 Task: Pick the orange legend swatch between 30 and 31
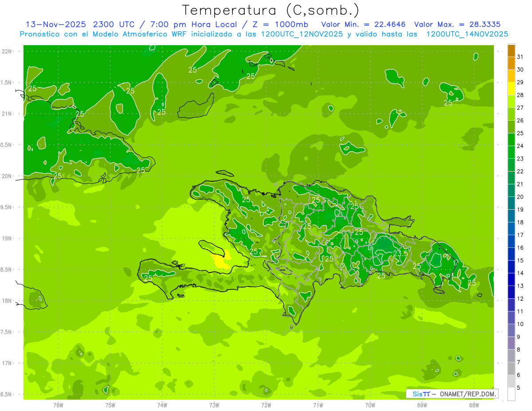511,63
